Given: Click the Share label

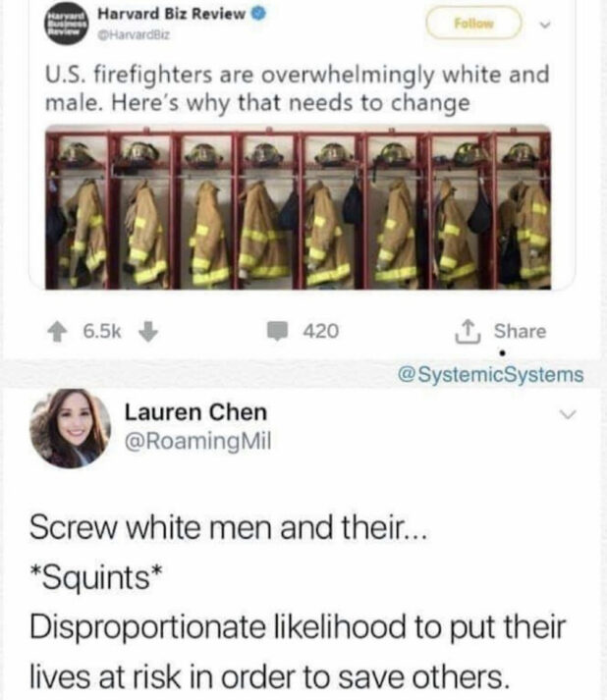Looking at the screenshot, I should click(520, 331).
